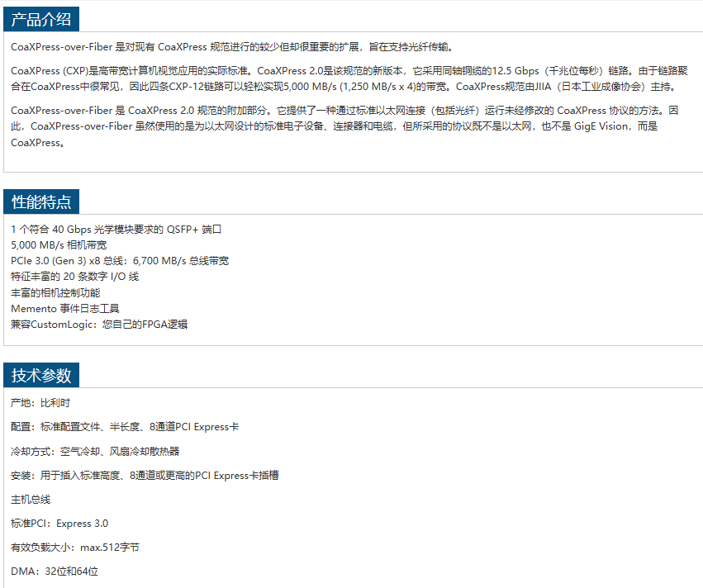Image resolution: width=703 pixels, height=588 pixels.
Task: Click the PCIe 3.0 (Gen 3) x8 总线 line
Action: click(x=120, y=261)
